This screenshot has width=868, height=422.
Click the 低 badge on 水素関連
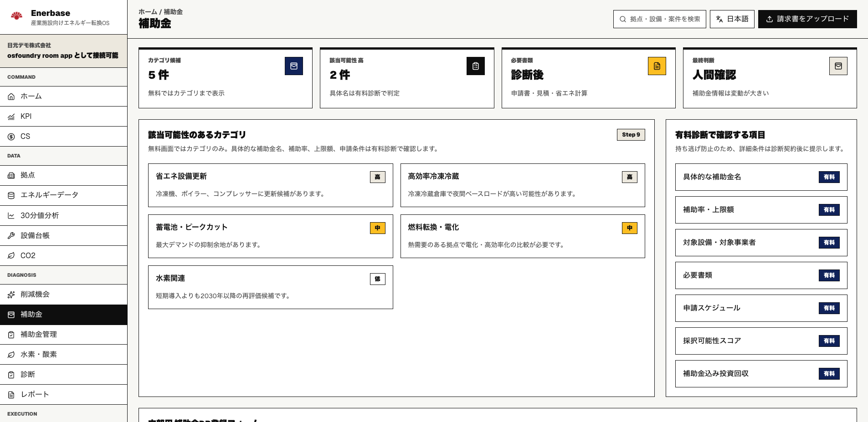click(x=378, y=279)
